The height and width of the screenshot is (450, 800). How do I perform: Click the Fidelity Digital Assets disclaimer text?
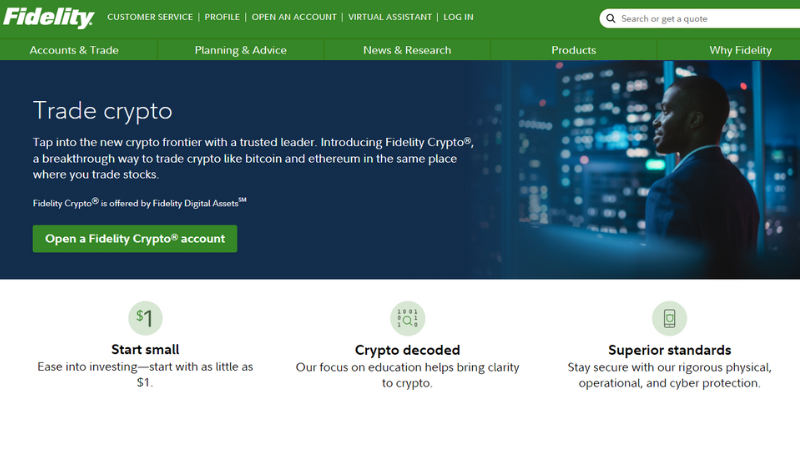139,203
